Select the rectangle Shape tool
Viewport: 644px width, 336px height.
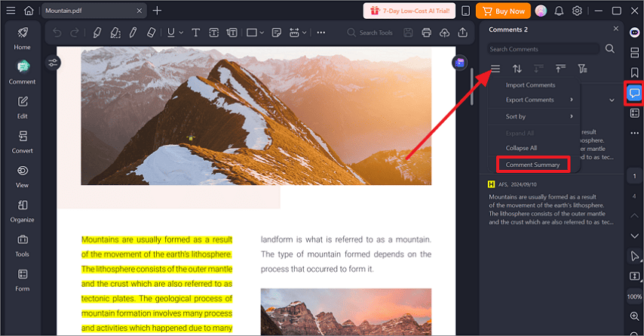(x=251, y=32)
